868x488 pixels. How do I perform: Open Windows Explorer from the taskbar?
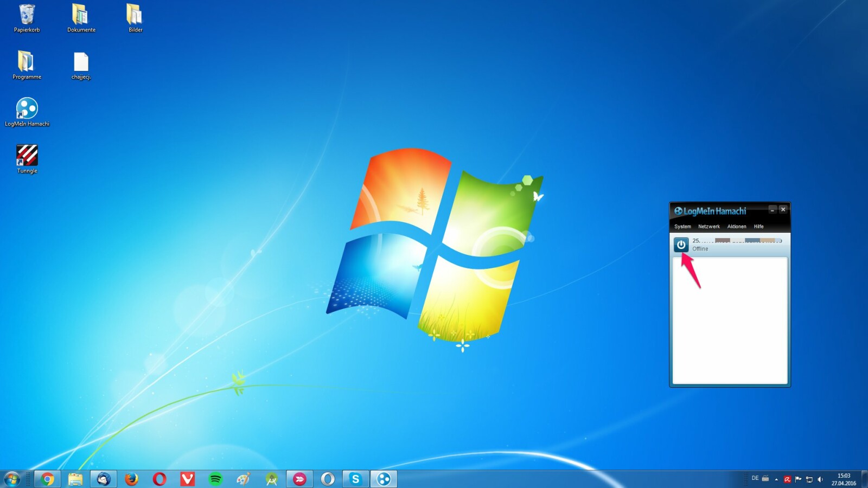point(75,479)
